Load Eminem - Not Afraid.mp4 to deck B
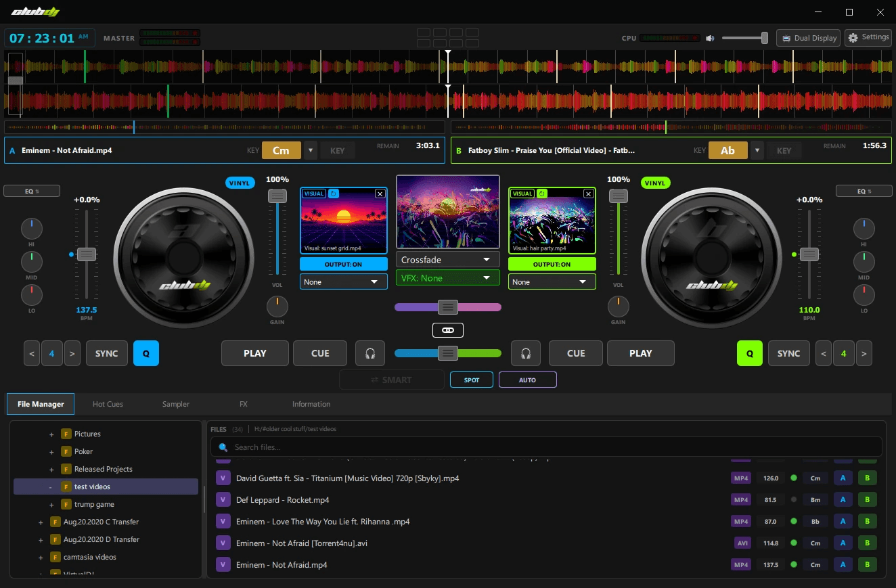896x588 pixels. (868, 565)
